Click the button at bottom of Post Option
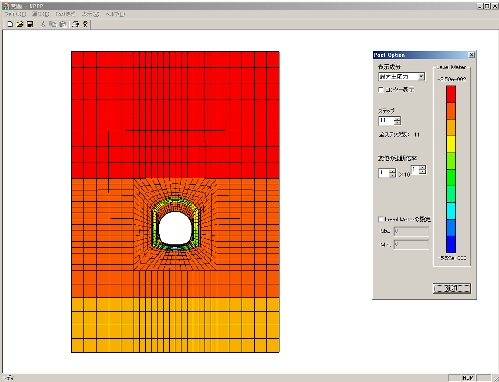This screenshot has height=382, width=499. (452, 288)
